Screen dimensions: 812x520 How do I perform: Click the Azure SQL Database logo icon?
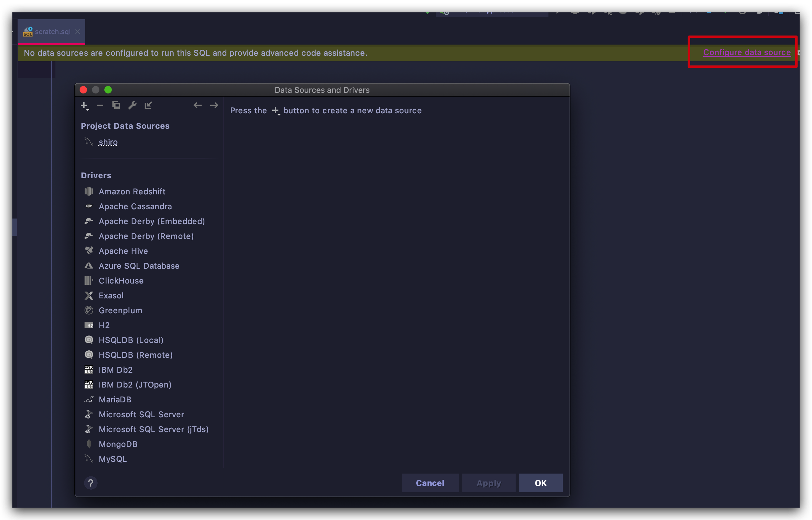(89, 266)
